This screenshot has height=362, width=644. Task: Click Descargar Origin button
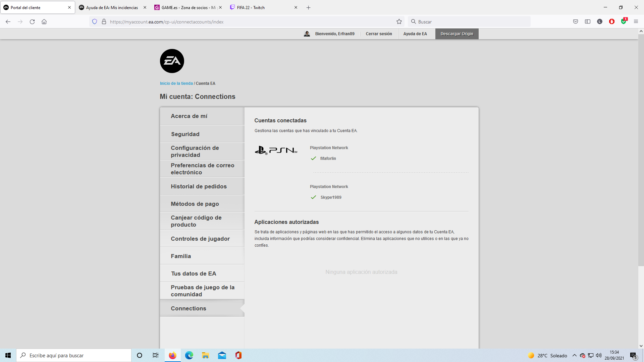click(457, 34)
